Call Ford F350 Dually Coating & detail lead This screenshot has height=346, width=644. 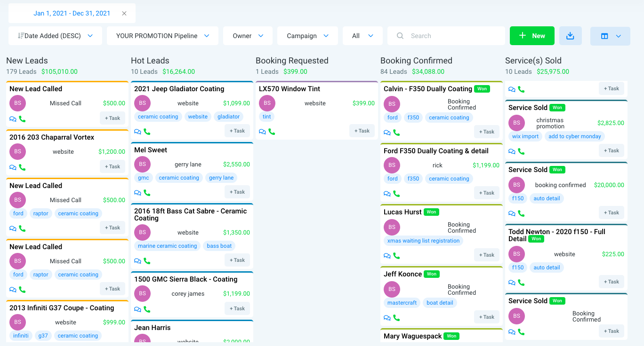pyautogui.click(x=396, y=194)
